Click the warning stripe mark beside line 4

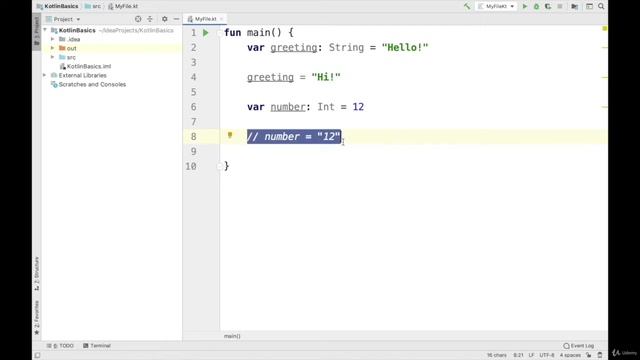tap(604, 77)
